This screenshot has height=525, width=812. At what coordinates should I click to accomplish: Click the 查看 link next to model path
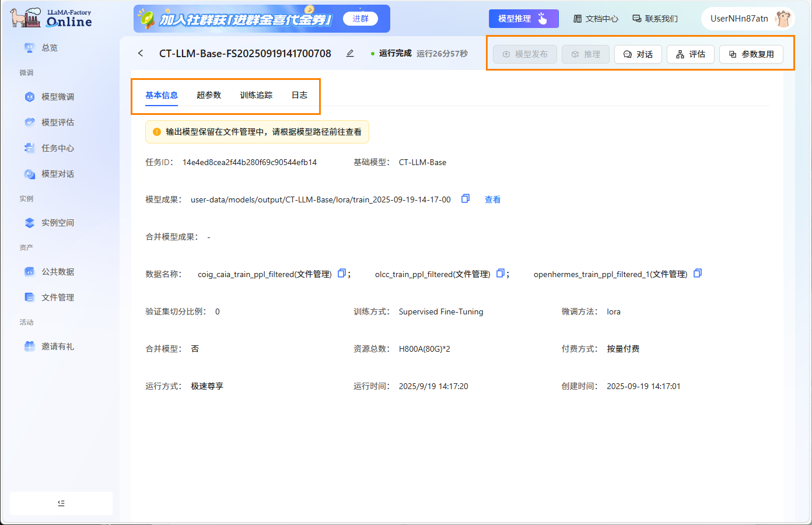(492, 199)
